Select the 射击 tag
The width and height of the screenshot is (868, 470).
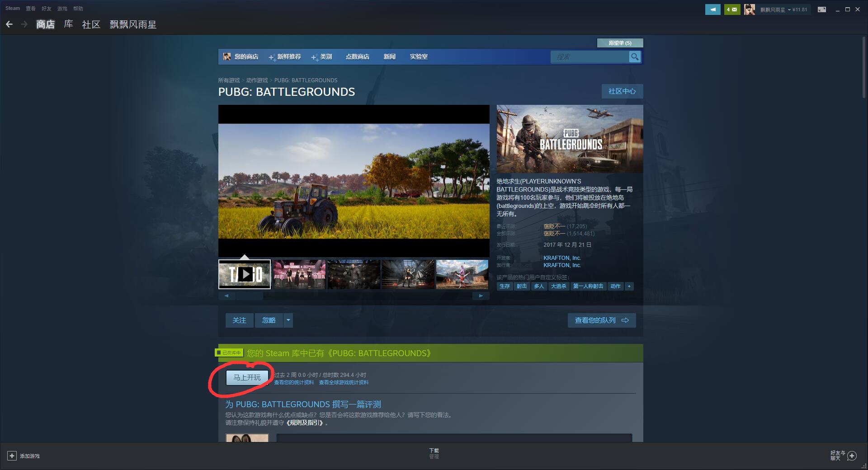click(522, 286)
